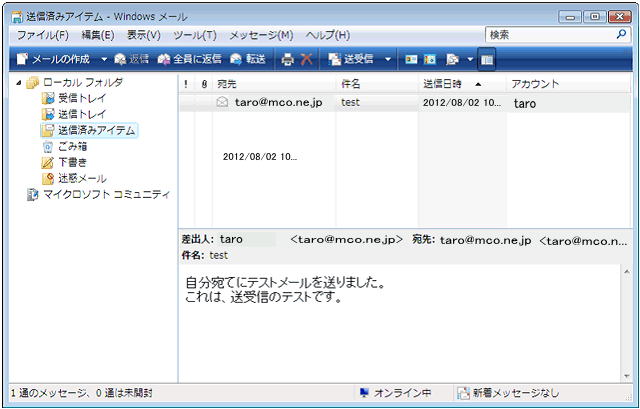Sort by priority column (!) header
This screenshot has width=640, height=409.
[187, 84]
